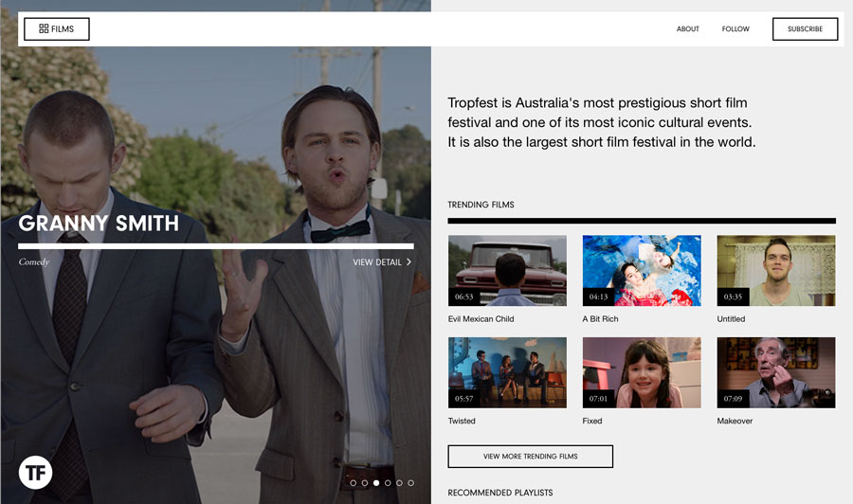The image size is (853, 504).
Task: Click the grid icon in the Films button
Action: coord(44,28)
